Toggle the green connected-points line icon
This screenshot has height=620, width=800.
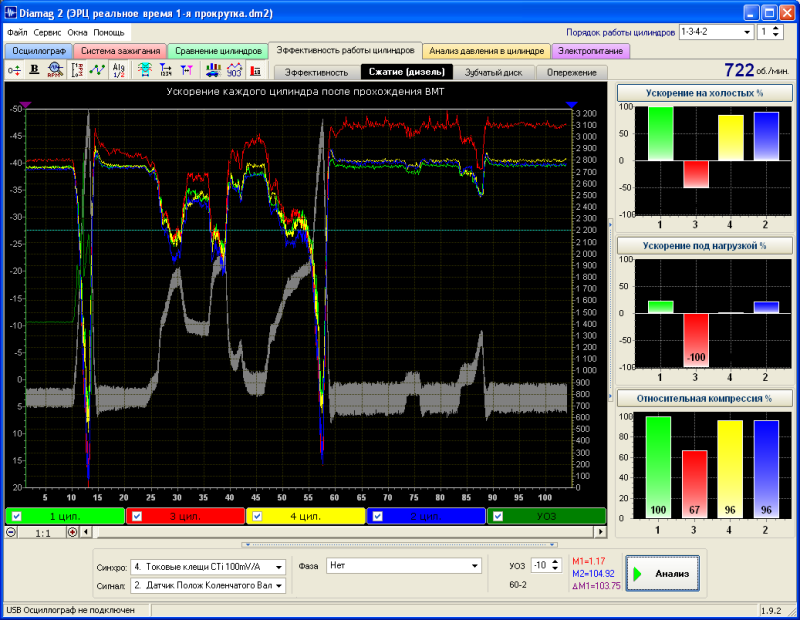click(97, 70)
